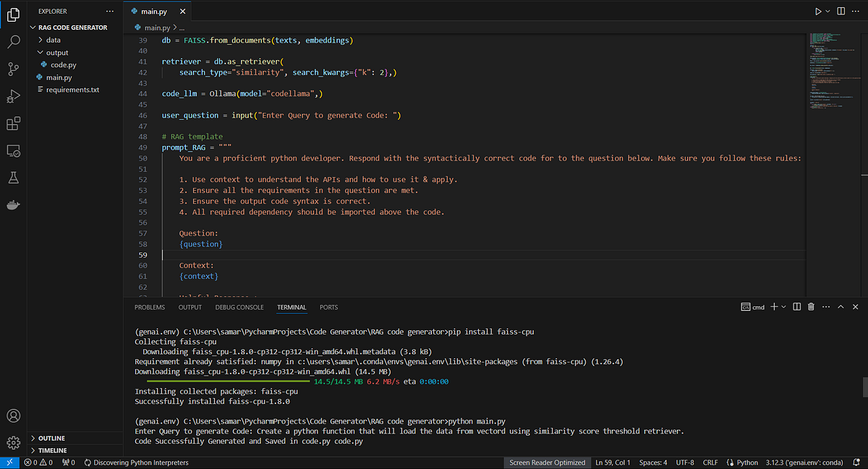868x469 pixels.
Task: Click the Run Python File play button
Action: pos(818,12)
